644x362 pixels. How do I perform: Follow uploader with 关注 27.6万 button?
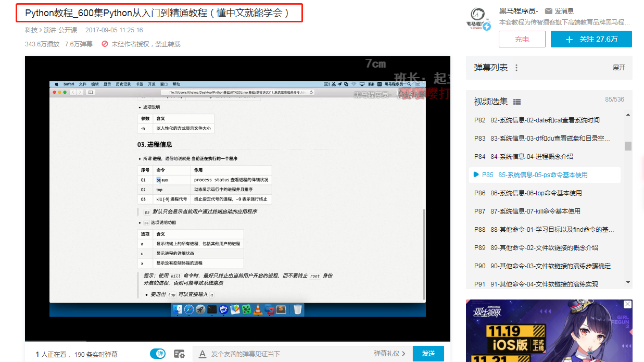tap(591, 39)
